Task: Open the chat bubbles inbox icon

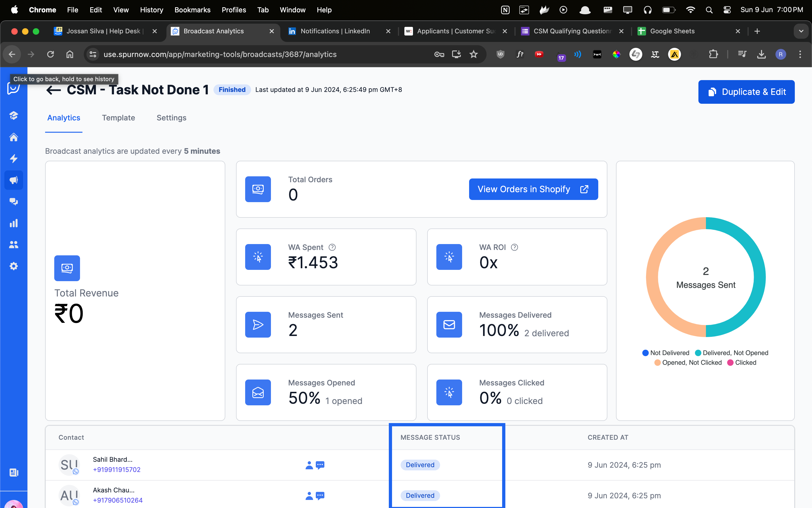Action: pos(13,202)
